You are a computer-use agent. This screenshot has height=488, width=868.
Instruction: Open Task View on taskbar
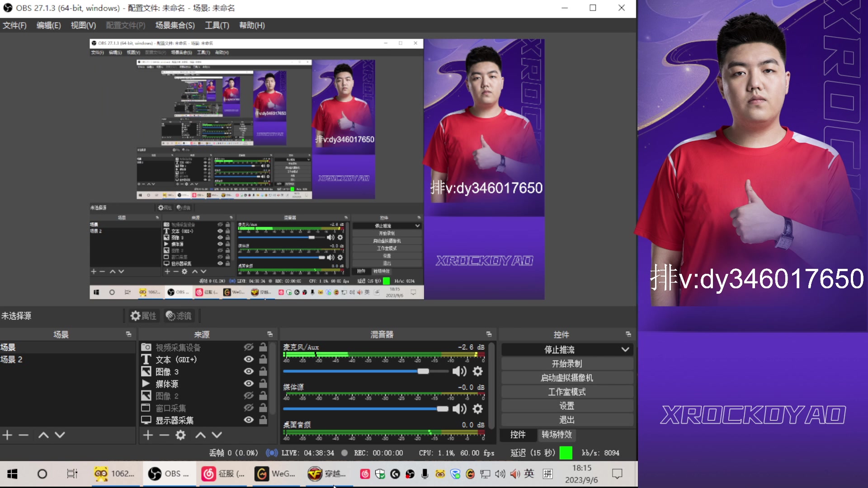(x=72, y=474)
